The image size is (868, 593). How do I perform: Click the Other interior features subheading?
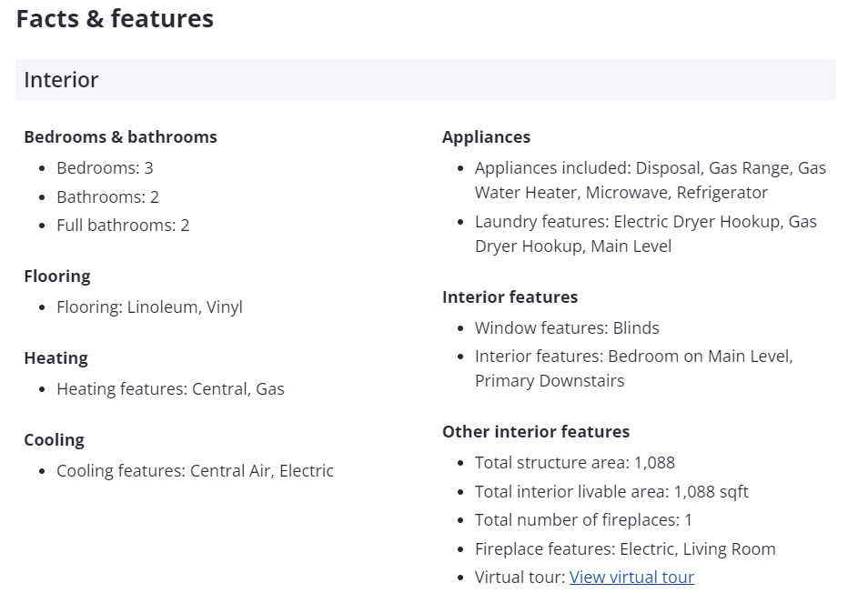(536, 431)
